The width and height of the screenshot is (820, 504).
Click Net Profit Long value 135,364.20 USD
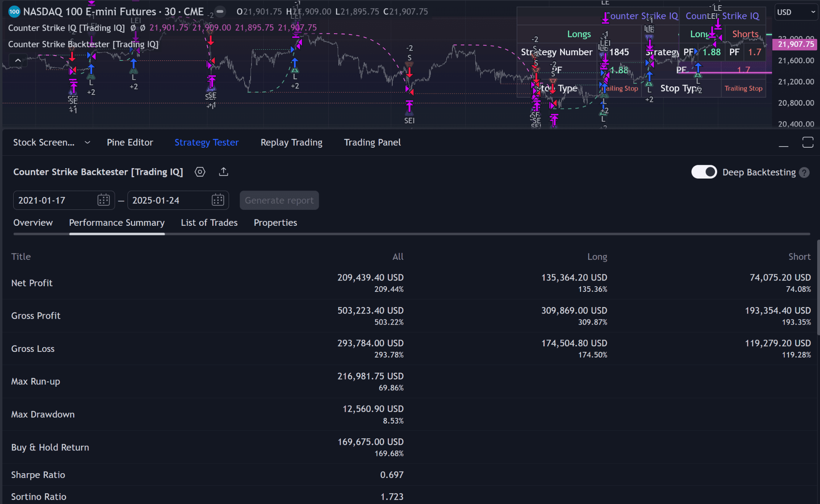pos(574,277)
